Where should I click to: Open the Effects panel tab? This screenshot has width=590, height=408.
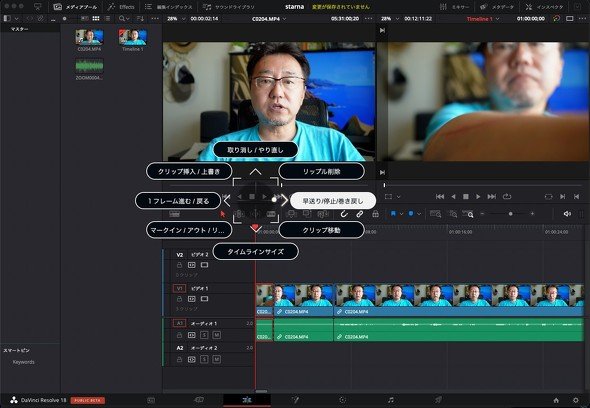[x=121, y=7]
